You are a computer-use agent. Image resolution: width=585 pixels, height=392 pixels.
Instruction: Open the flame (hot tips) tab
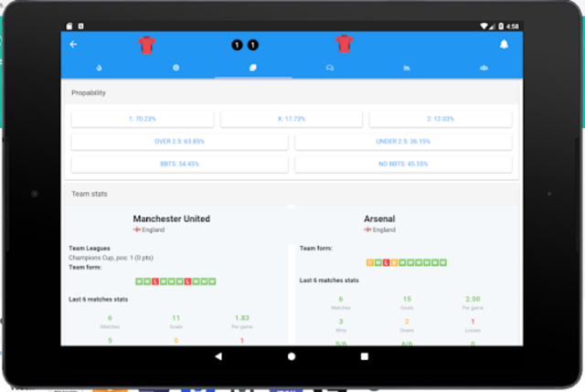99,68
